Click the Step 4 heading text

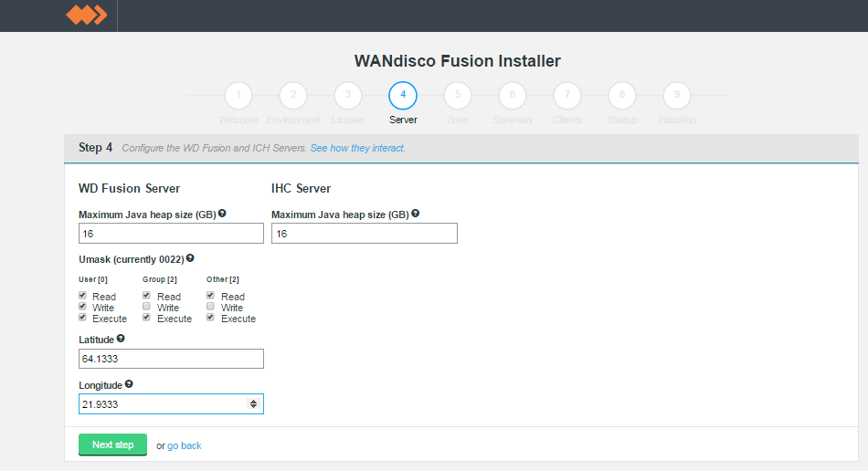[x=95, y=148]
